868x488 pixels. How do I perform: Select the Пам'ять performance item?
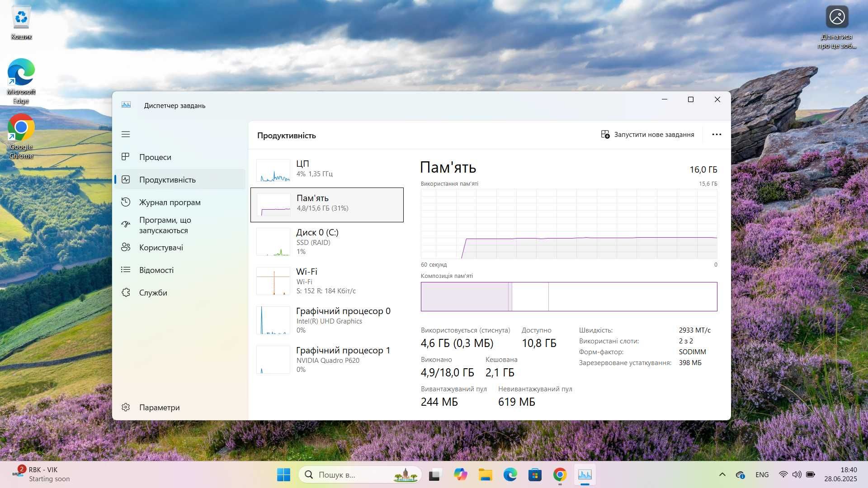point(327,205)
